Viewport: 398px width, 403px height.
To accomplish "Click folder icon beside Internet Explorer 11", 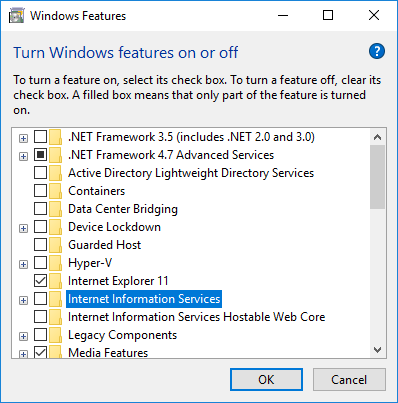I will [x=56, y=281].
